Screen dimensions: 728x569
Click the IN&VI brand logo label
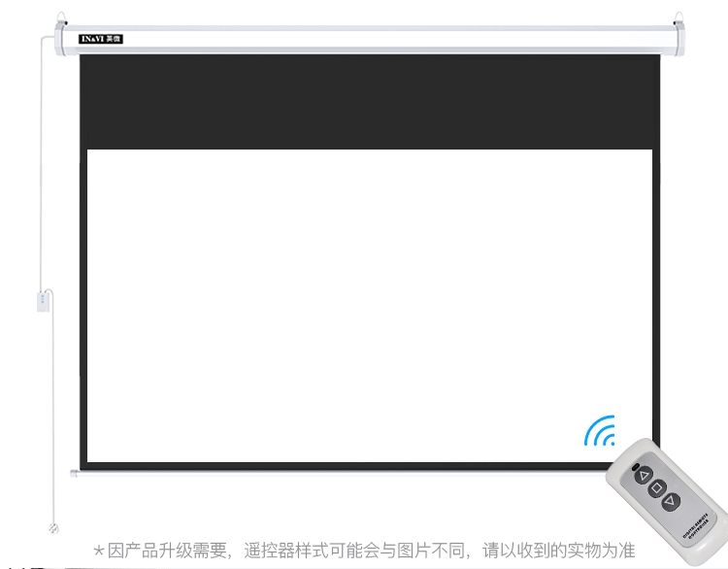pos(99,40)
